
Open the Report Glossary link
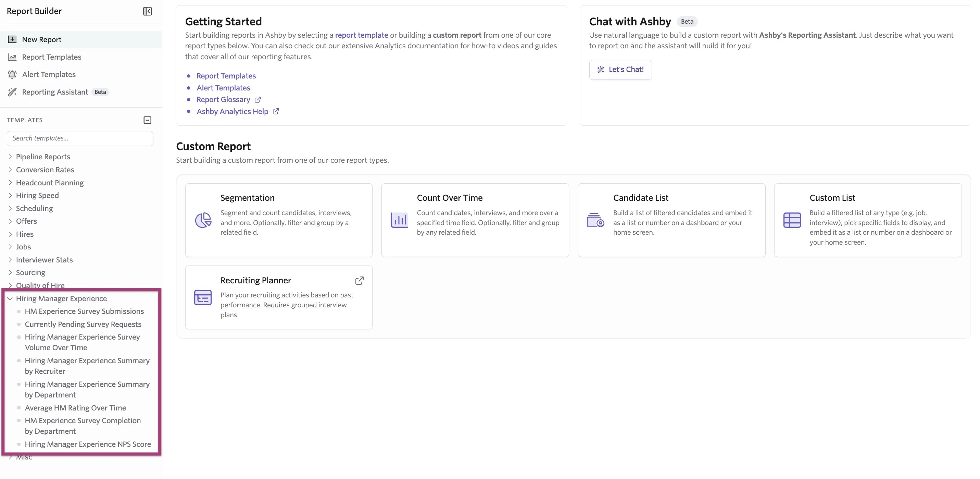click(x=223, y=99)
